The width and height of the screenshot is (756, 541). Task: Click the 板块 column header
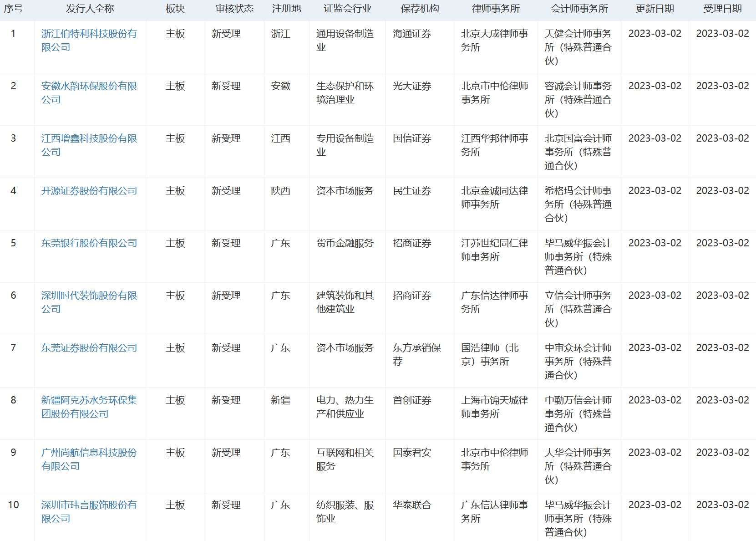(x=175, y=9)
